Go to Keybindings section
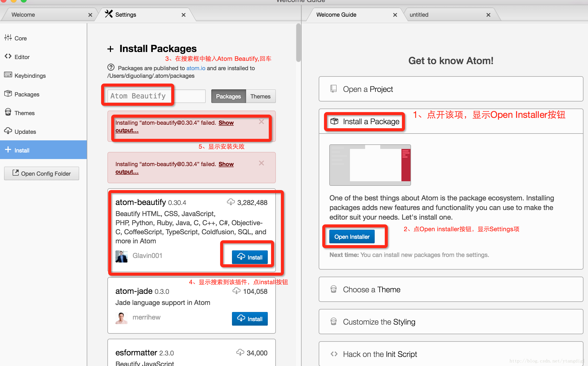 point(43,75)
